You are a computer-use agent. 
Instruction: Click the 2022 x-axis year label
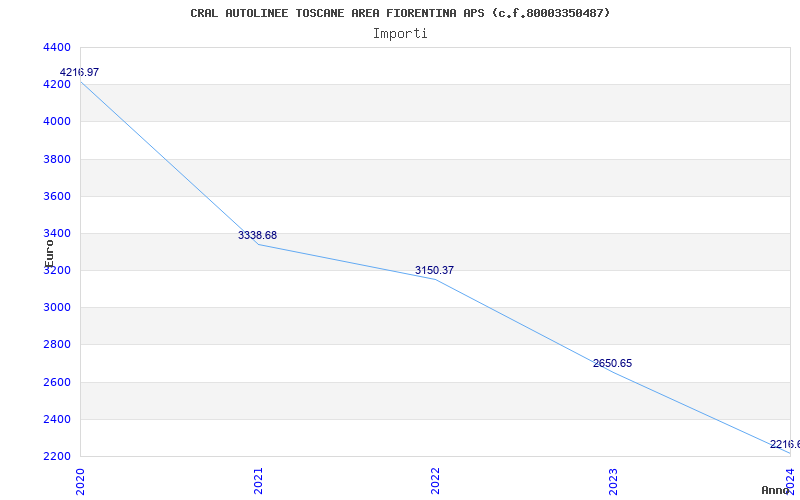tap(435, 482)
